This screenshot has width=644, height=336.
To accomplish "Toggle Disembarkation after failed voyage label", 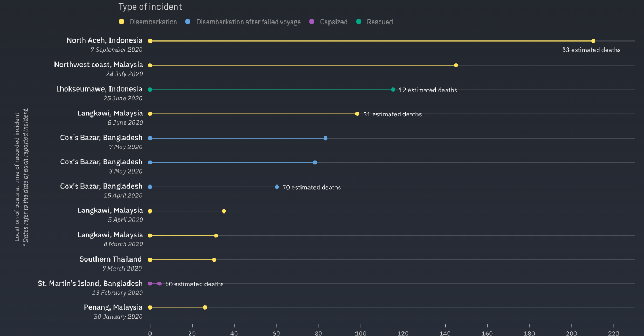I will click(x=248, y=22).
